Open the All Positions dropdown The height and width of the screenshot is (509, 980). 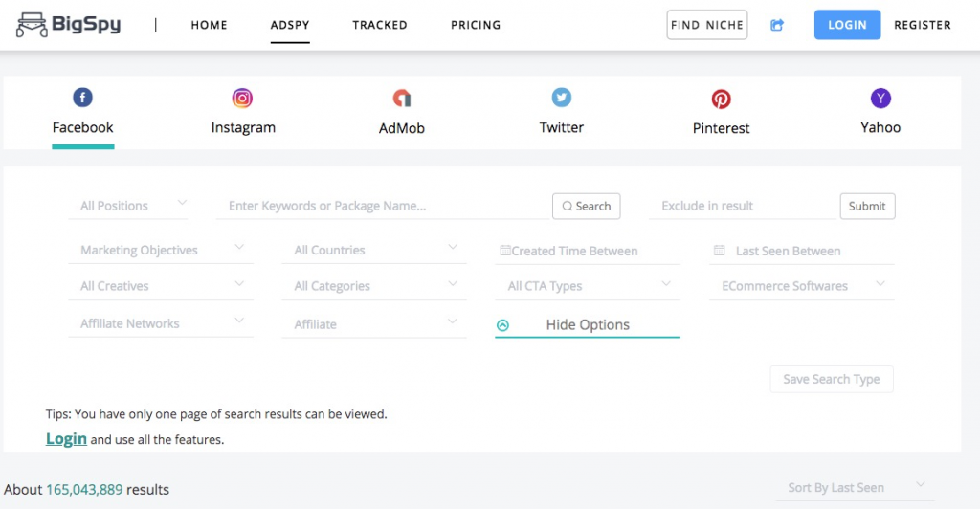coord(128,206)
